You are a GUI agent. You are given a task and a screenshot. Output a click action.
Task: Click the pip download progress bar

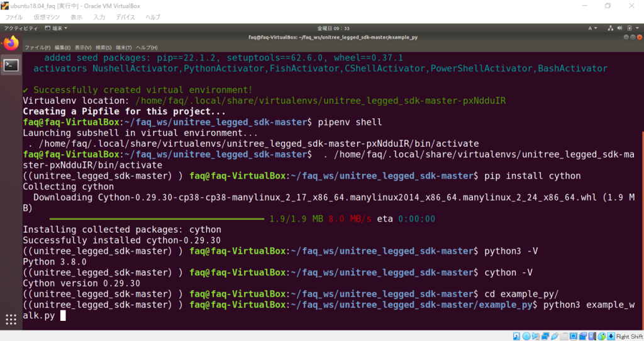[157, 219]
